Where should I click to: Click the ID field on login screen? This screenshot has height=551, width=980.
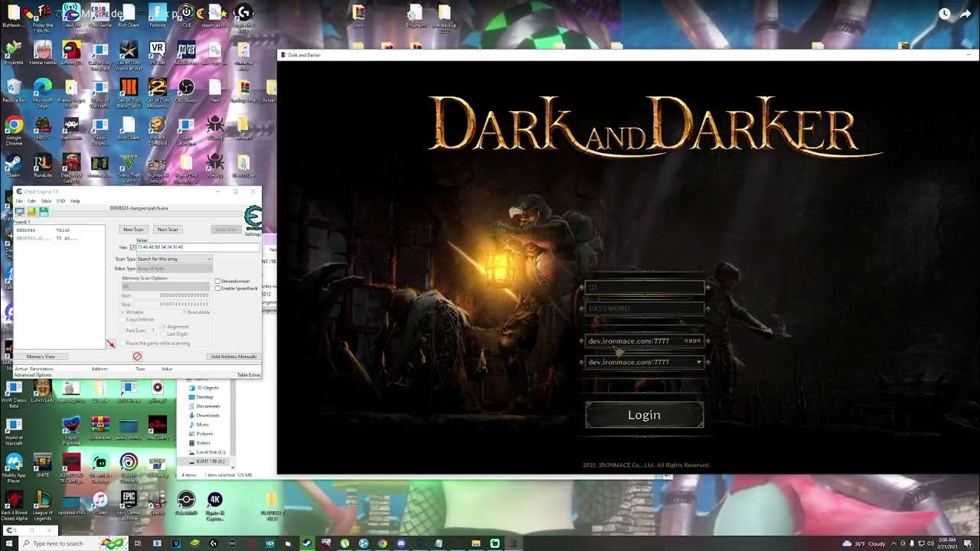pyautogui.click(x=645, y=288)
